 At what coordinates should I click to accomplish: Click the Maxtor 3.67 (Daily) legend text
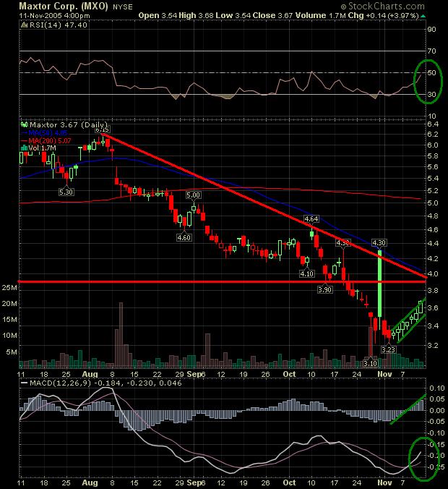69,124
